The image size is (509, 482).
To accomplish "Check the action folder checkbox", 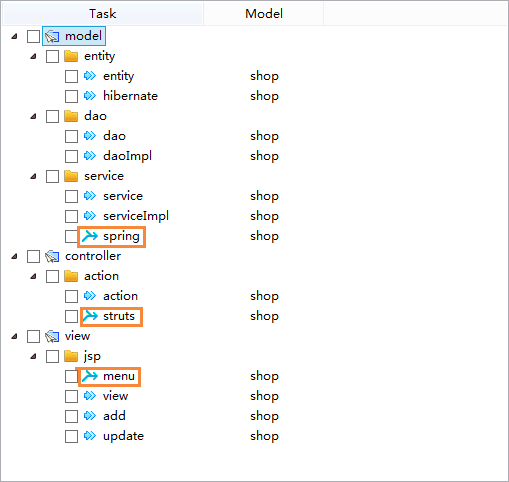I will point(52,276).
